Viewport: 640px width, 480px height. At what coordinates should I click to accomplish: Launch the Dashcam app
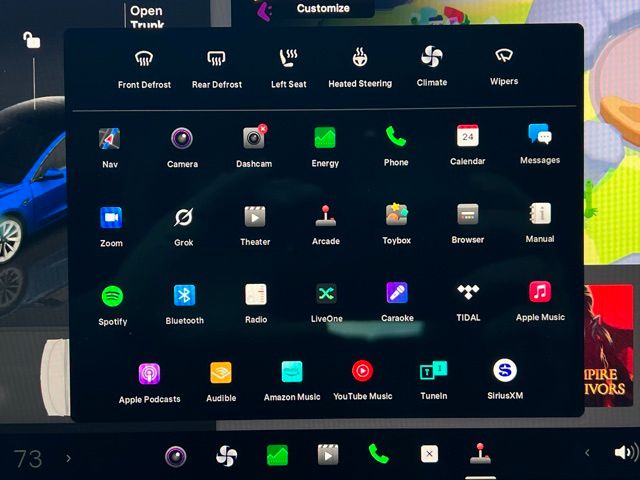pyautogui.click(x=254, y=138)
